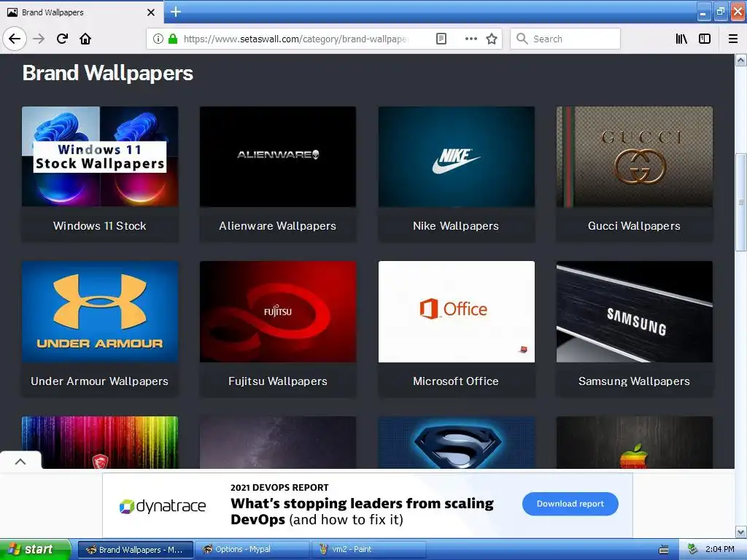This screenshot has width=747, height=560.
Task: Click the Windows 11 Stock link
Action: point(99,226)
